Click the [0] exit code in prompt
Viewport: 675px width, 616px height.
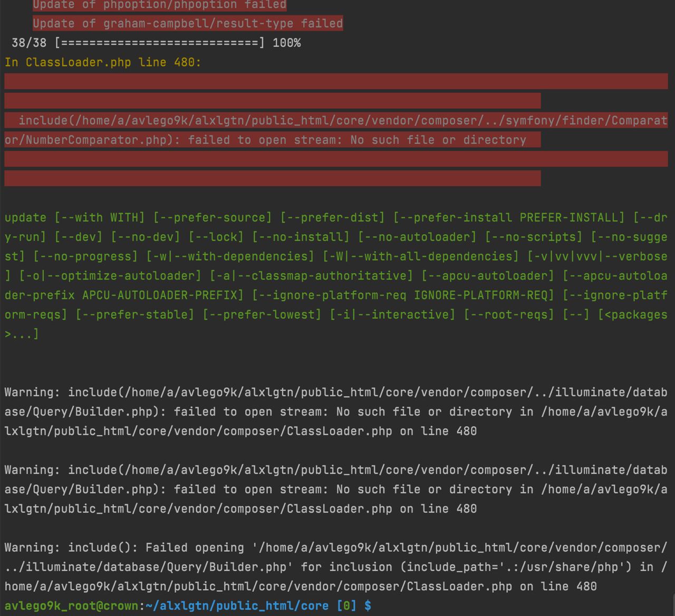tap(346, 606)
